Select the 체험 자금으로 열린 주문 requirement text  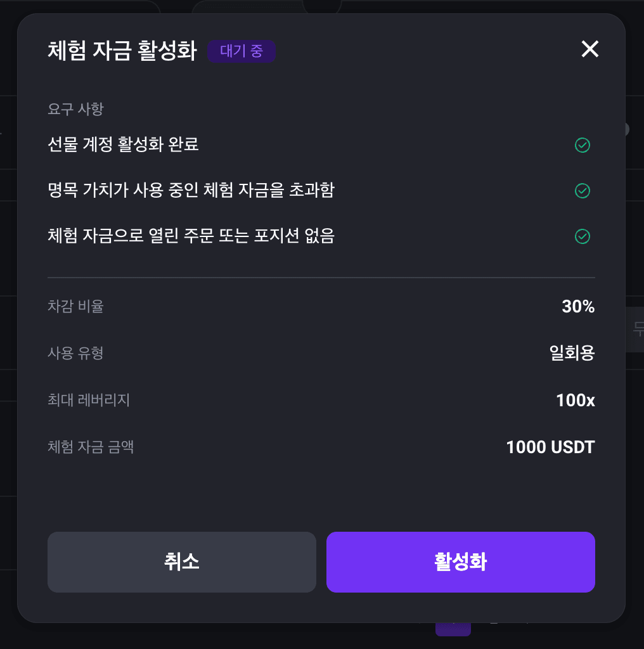(x=191, y=236)
